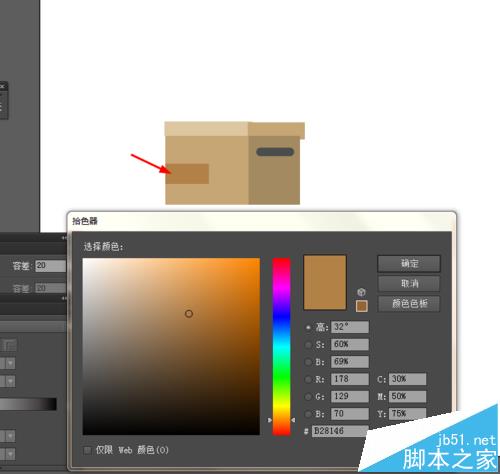This screenshot has width=500, height=474.
Task: Click the out-of-gamut cube warning icon
Action: (361, 292)
